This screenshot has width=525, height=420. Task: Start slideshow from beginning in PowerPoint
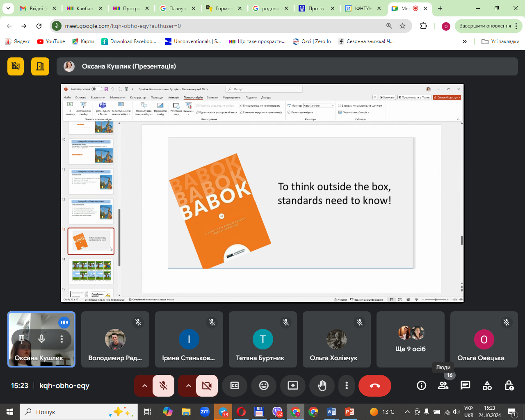pos(70,109)
